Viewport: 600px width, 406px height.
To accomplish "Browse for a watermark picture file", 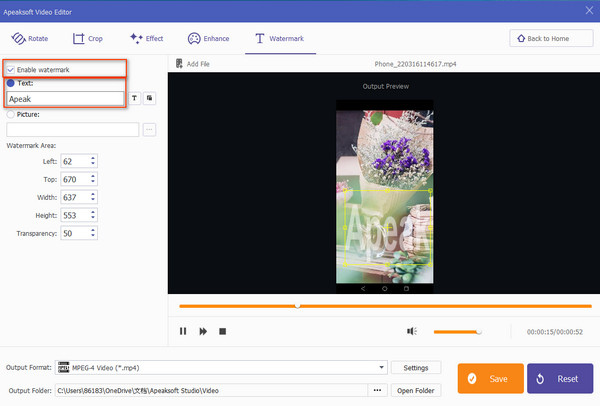I will (149, 130).
